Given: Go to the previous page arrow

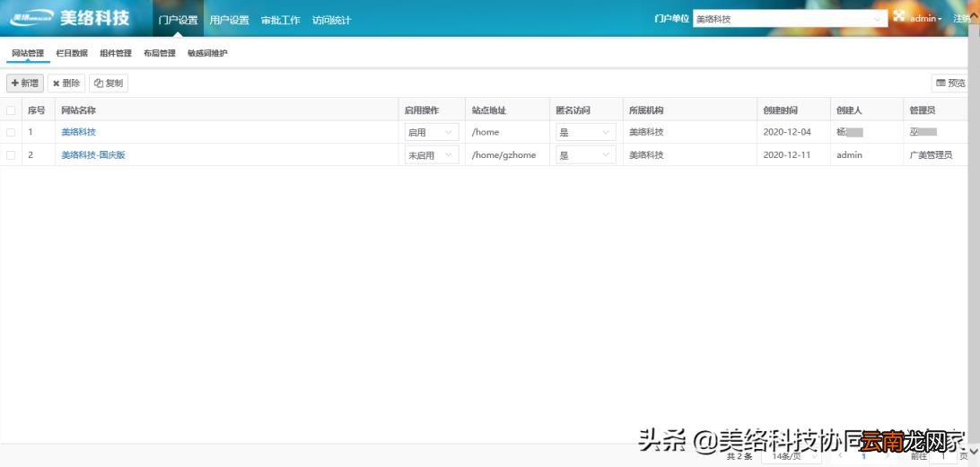Looking at the screenshot, I should (841, 457).
